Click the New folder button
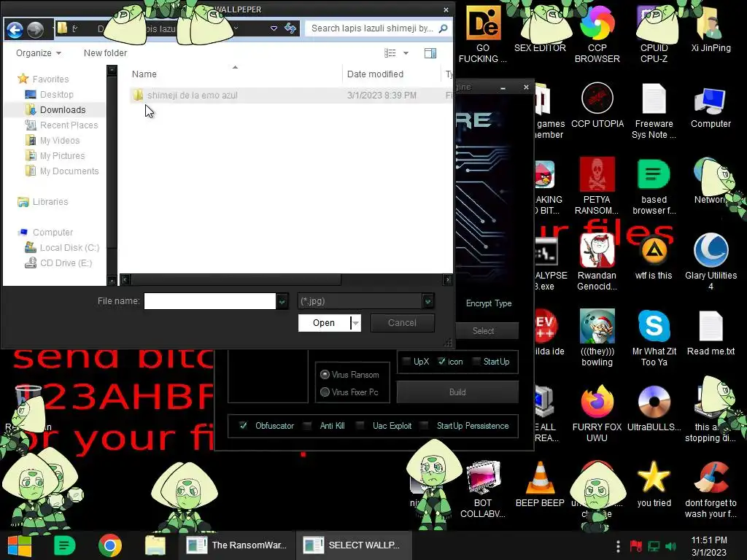Image resolution: width=747 pixels, height=560 pixels. point(105,52)
